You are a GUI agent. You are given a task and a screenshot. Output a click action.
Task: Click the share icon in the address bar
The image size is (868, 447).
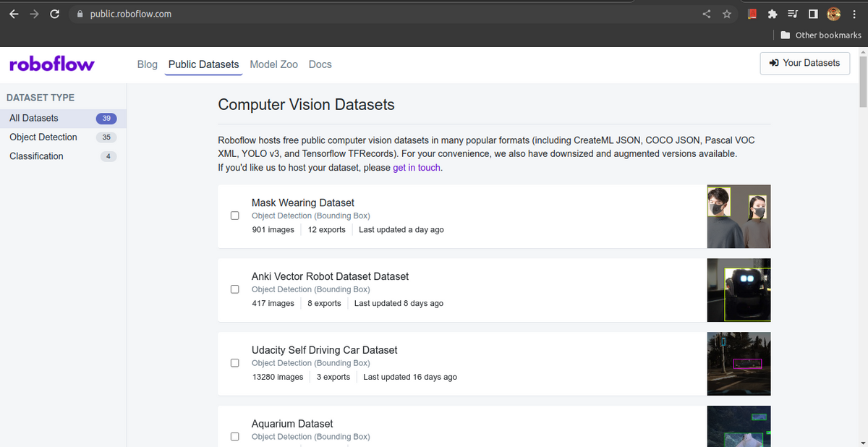[706, 13]
